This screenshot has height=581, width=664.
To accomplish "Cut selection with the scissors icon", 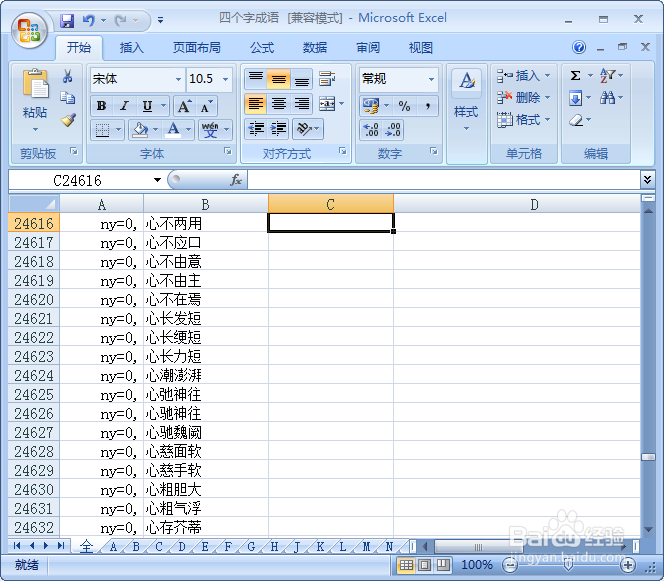I will [x=68, y=76].
